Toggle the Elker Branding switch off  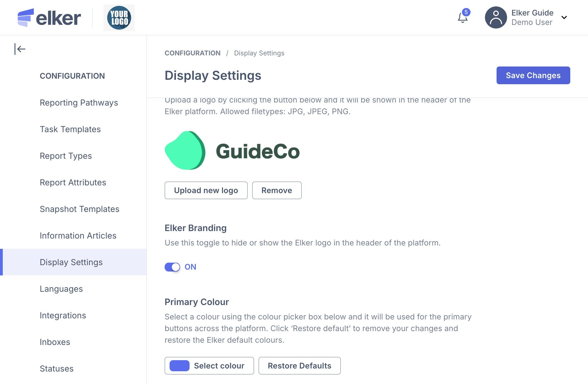172,267
